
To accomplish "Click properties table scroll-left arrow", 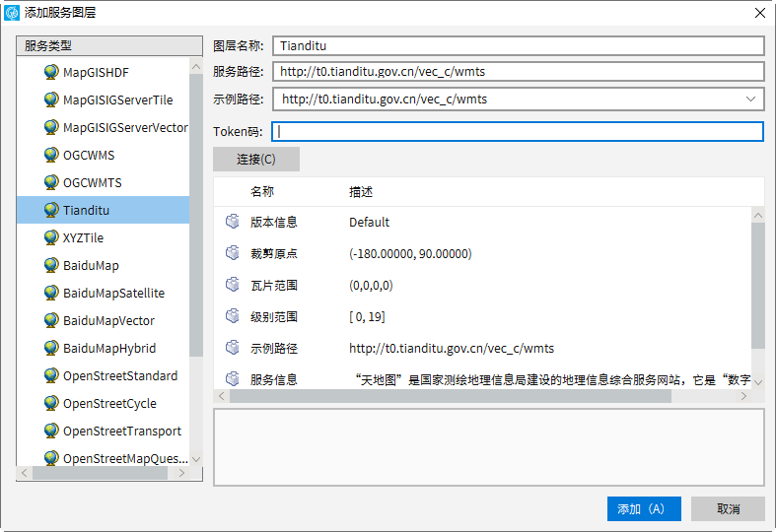I will point(221,396).
